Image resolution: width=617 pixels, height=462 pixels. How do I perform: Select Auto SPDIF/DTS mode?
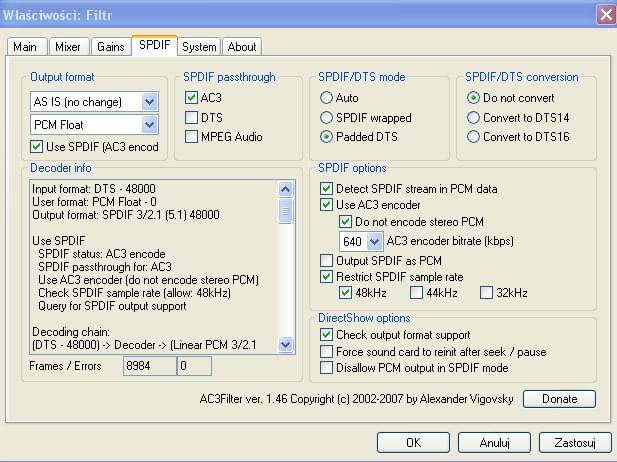tap(327, 99)
